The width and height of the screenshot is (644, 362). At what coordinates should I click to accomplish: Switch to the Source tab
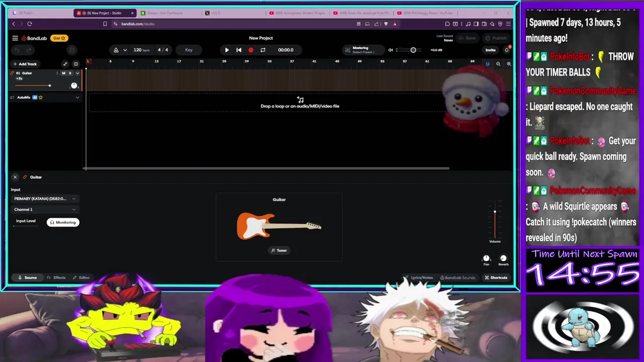(28, 278)
